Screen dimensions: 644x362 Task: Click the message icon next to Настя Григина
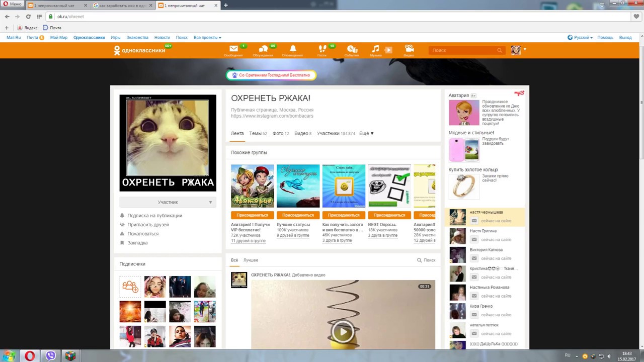pyautogui.click(x=474, y=239)
